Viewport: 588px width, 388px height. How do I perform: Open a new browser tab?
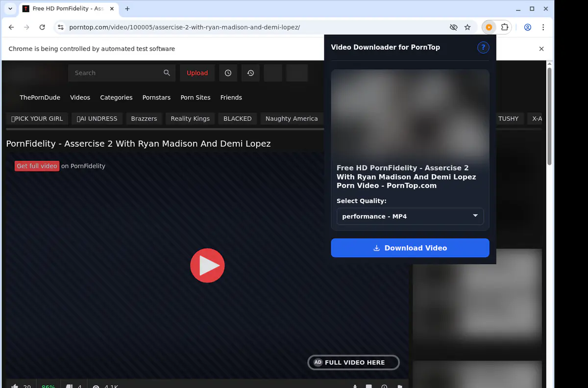click(x=127, y=9)
